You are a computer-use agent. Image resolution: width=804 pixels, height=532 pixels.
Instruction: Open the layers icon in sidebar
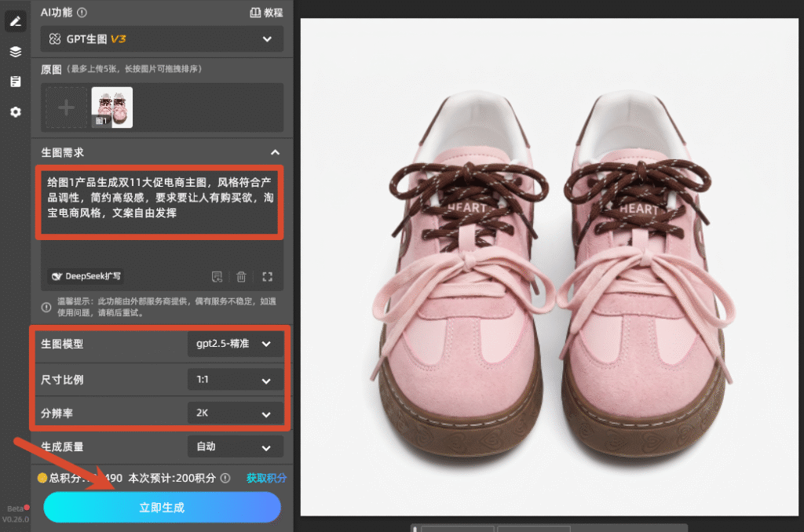coord(16,52)
